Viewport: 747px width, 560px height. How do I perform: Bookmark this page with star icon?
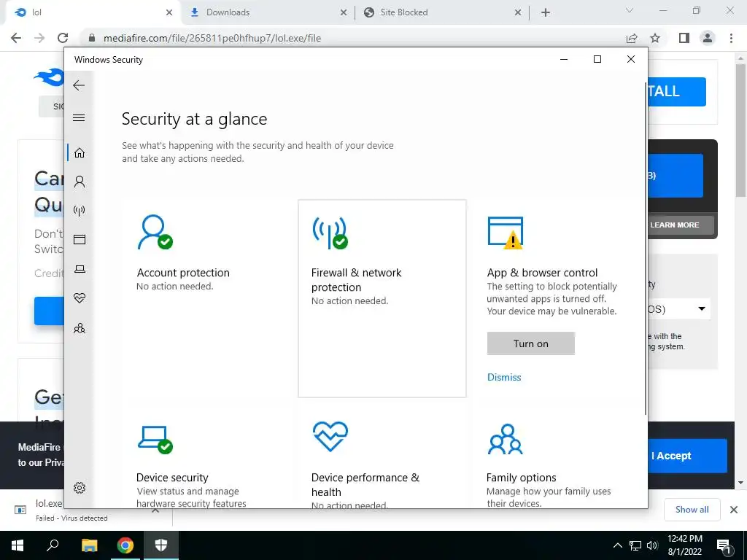click(x=655, y=38)
